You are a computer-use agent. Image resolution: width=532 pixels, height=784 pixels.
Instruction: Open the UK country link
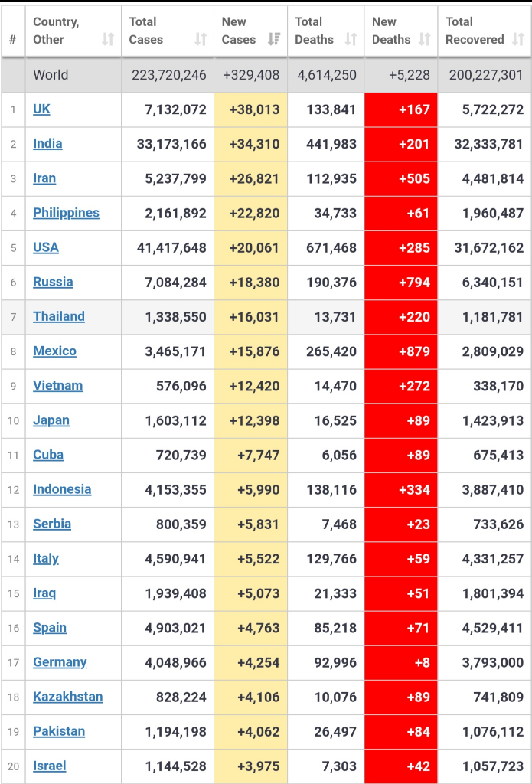pyautogui.click(x=41, y=109)
